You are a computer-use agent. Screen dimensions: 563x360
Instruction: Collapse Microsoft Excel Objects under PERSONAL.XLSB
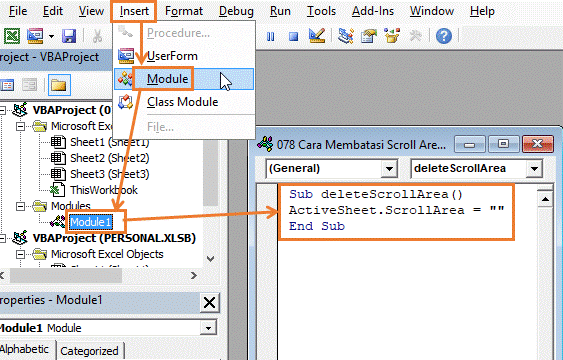pos(20,254)
